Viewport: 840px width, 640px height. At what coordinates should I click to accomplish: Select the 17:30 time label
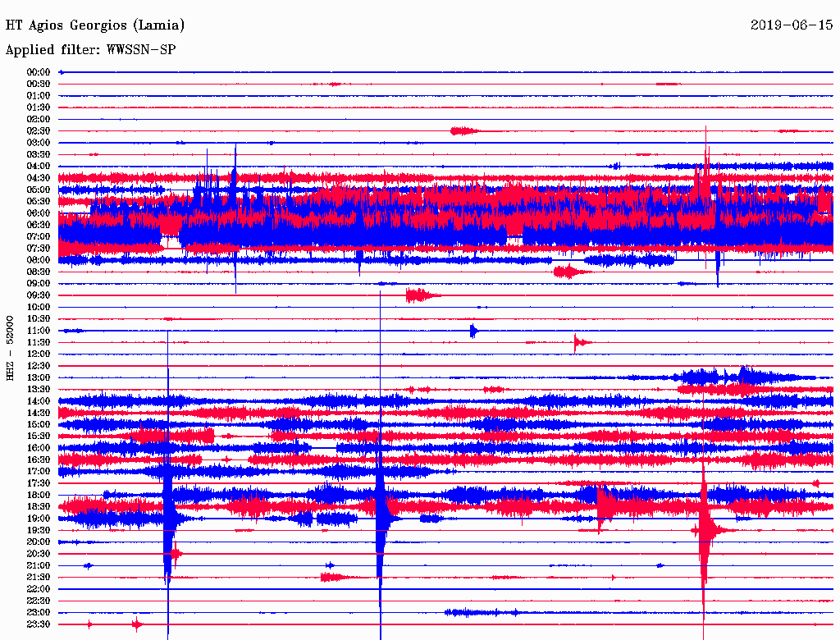(39, 483)
